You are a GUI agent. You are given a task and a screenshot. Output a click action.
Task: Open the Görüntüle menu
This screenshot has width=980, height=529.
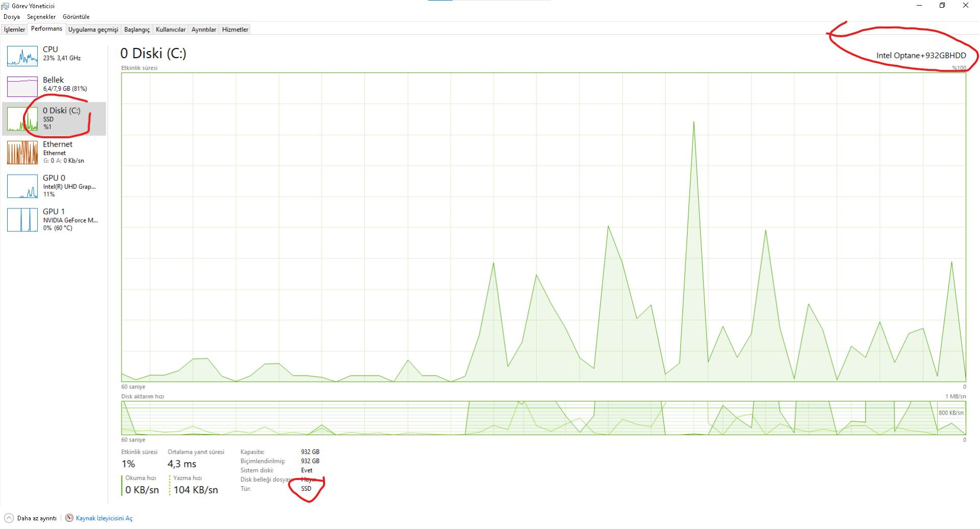coord(76,17)
